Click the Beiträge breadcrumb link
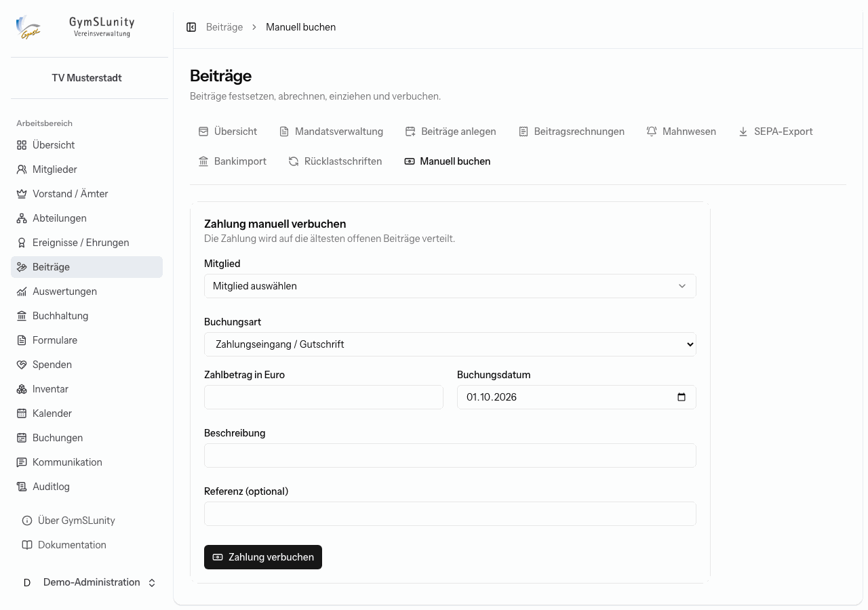868x610 pixels. click(x=224, y=27)
